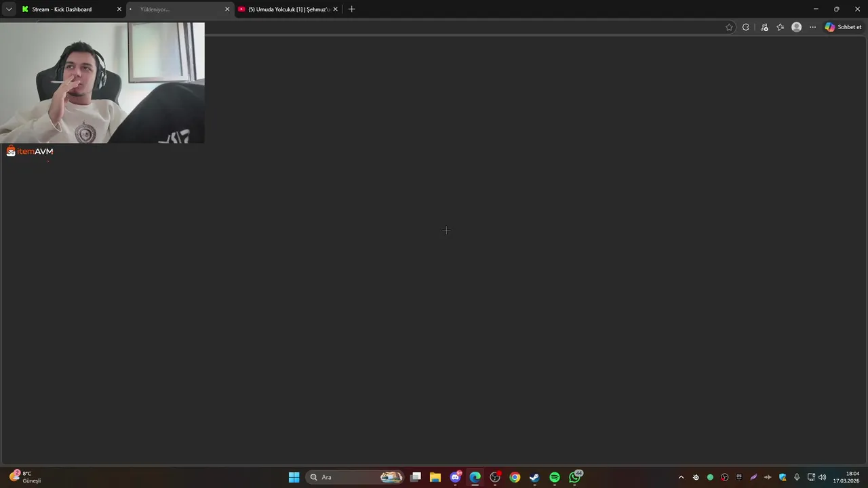The image size is (868, 488).
Task: Click the itemAVM logo
Action: [30, 151]
